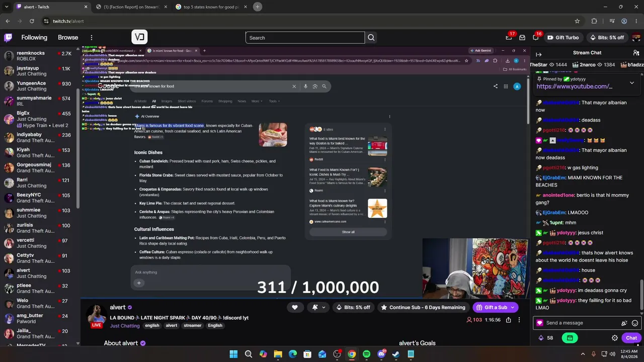The width and height of the screenshot is (644, 362).
Task: Open the Windows Start menu
Action: pos(233,354)
